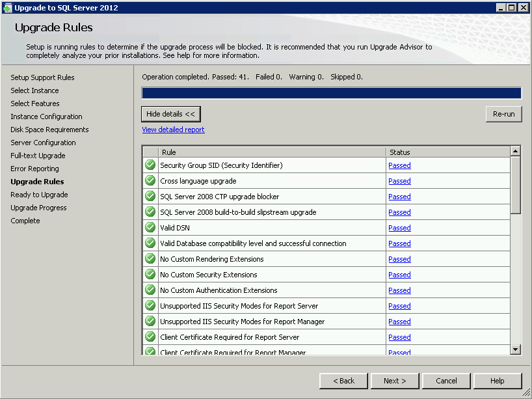Image resolution: width=532 pixels, height=399 pixels.
Task: Collapse the rule list with Hide details
Action: click(171, 114)
